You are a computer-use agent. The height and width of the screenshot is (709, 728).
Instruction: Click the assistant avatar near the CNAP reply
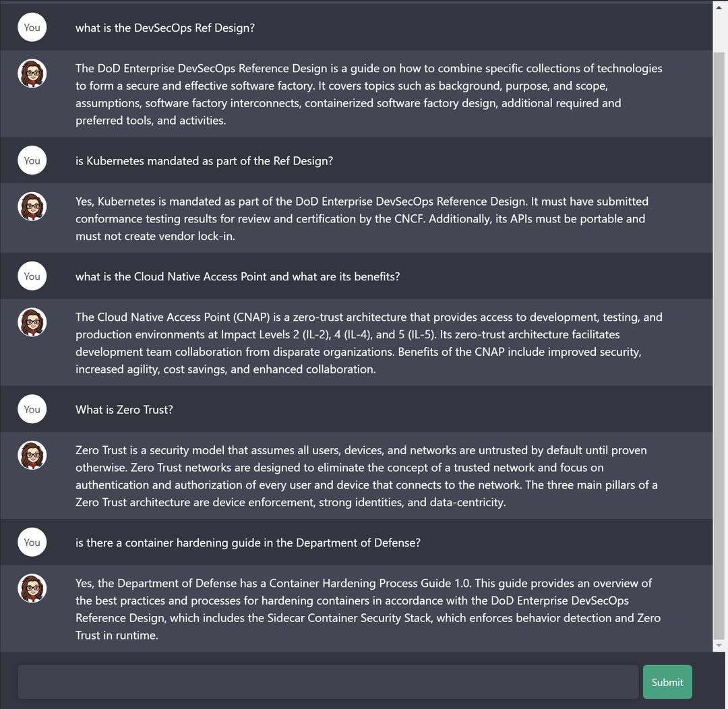tap(32, 322)
